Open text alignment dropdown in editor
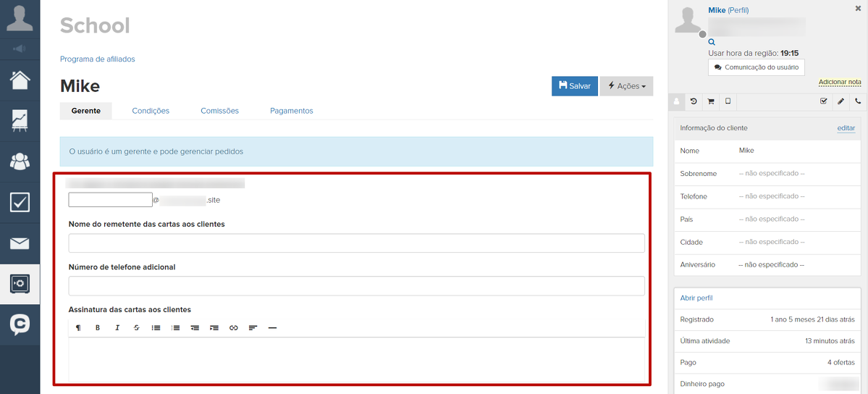The width and height of the screenshot is (868, 394). (x=253, y=328)
